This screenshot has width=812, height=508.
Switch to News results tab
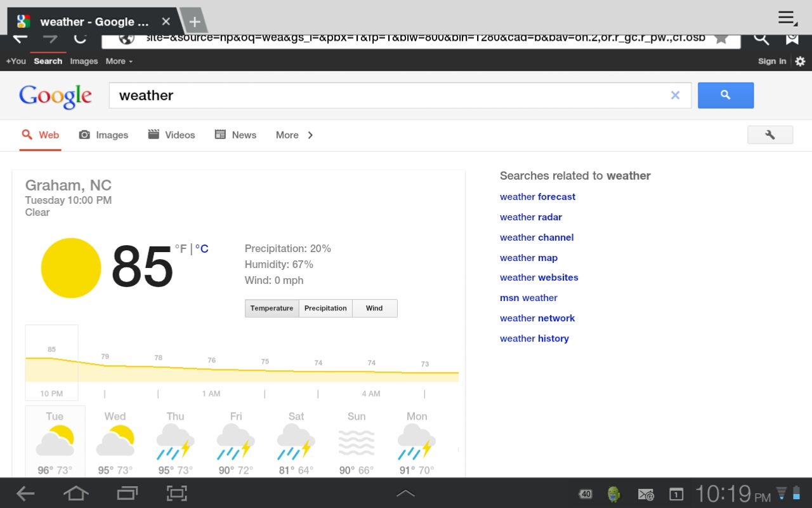(235, 135)
